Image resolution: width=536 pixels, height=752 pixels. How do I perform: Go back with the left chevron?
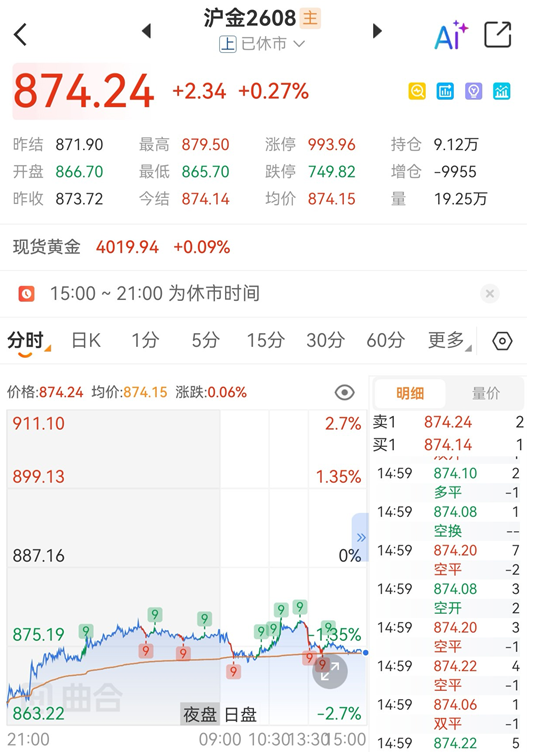[20, 35]
